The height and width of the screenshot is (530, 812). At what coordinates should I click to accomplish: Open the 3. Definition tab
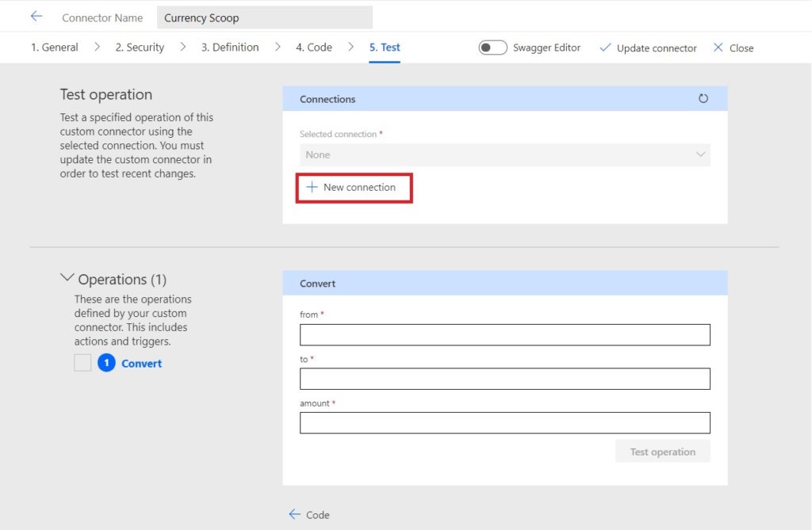(x=229, y=47)
